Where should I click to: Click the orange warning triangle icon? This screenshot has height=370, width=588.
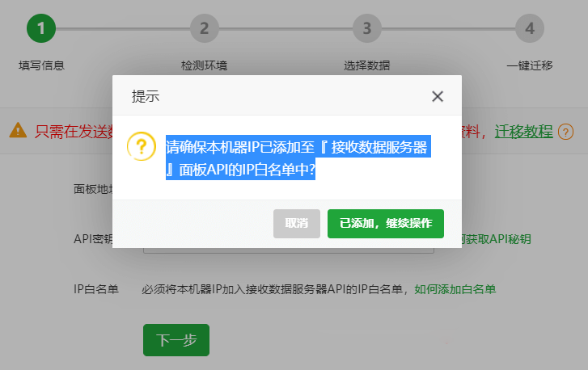(x=18, y=131)
